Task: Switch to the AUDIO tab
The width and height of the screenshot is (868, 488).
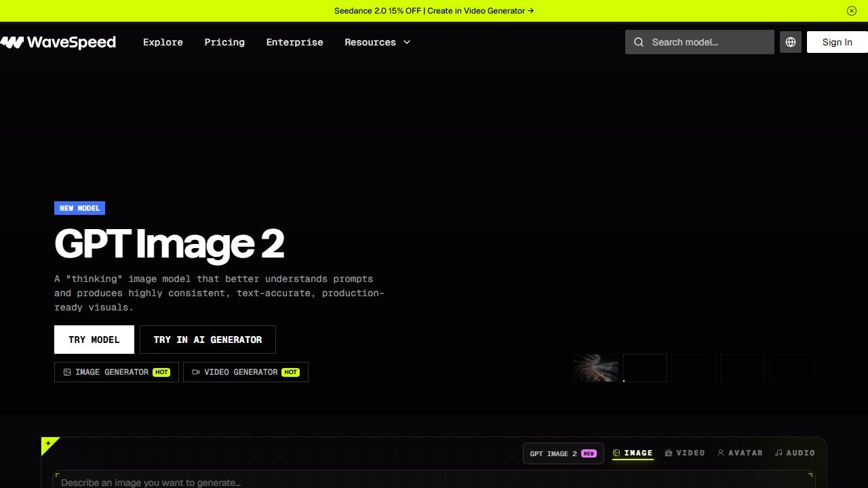Action: [795, 453]
